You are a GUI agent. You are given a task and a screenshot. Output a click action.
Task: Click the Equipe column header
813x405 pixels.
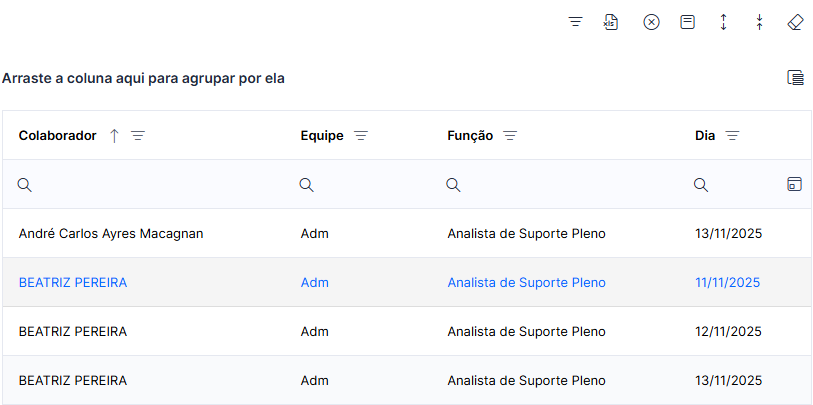pyautogui.click(x=322, y=136)
